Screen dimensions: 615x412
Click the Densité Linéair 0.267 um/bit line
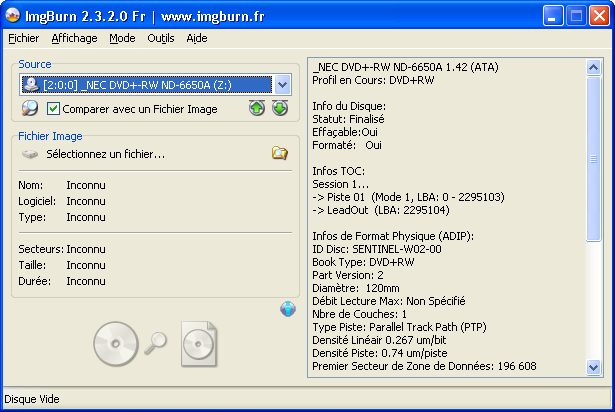pos(379,340)
